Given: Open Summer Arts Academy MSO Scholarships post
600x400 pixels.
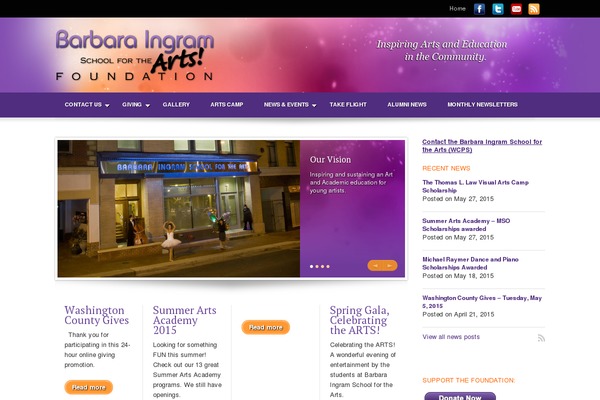Looking at the screenshot, I should [x=466, y=225].
